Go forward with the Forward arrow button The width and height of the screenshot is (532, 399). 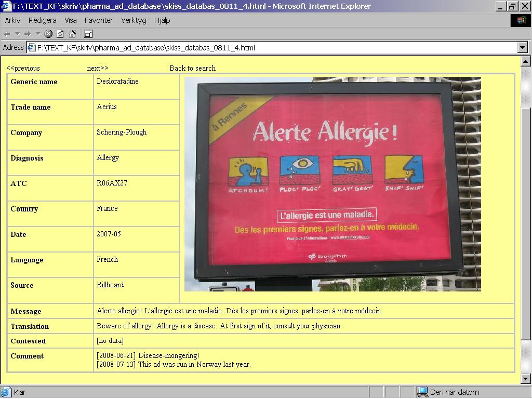pos(28,34)
